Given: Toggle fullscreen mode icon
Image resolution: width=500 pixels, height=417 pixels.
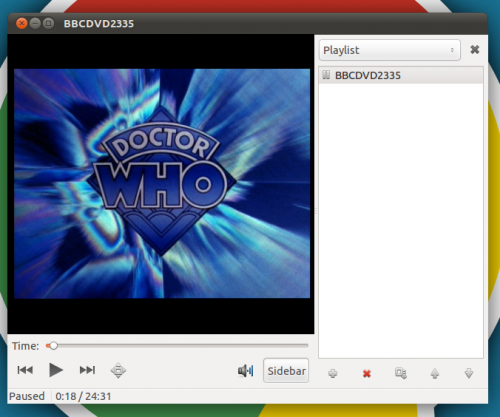Looking at the screenshot, I should click(x=118, y=370).
